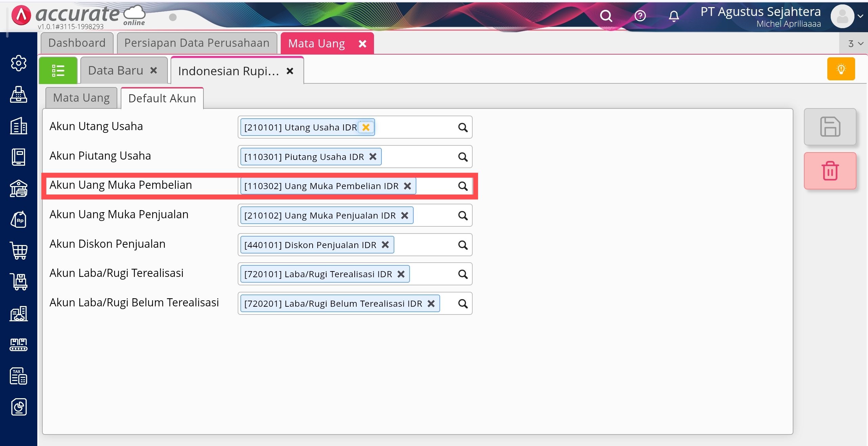Screen dimensions: 868x446
Task: Expand the user profile dropdown arrow
Action: click(x=861, y=16)
